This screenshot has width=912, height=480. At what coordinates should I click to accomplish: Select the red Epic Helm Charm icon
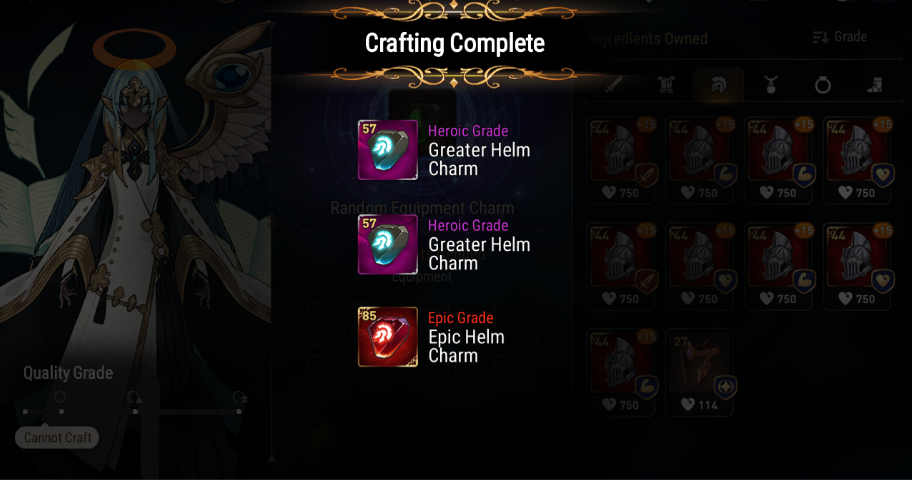pyautogui.click(x=387, y=337)
